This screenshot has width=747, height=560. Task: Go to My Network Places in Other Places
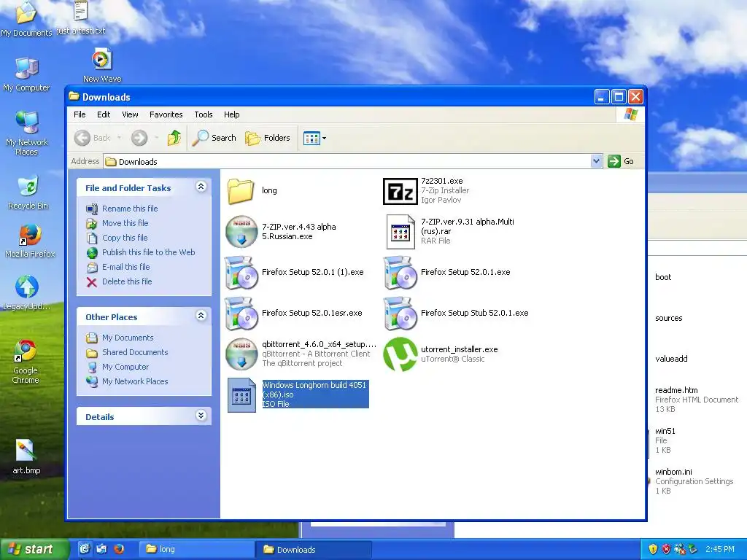pos(135,381)
